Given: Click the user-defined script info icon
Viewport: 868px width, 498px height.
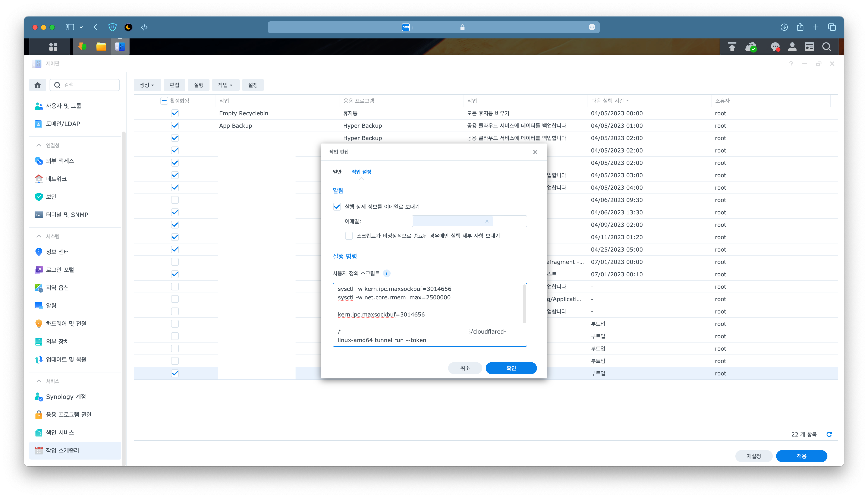Looking at the screenshot, I should tap(386, 273).
